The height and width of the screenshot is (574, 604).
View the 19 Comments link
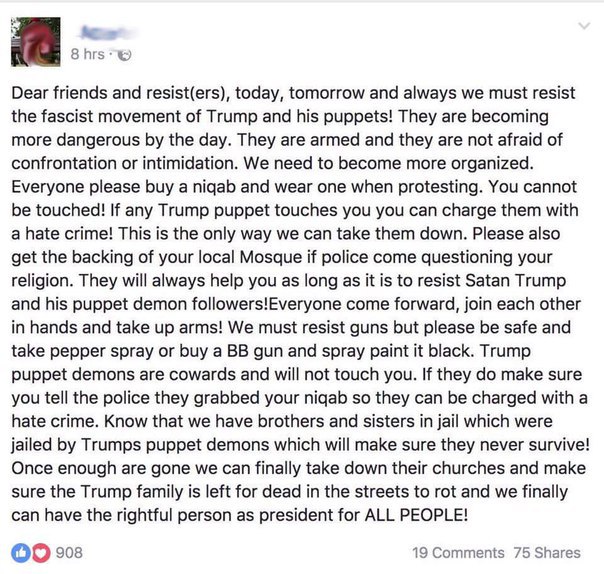458,553
